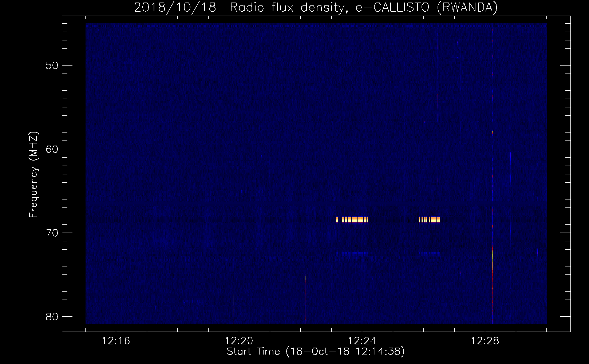
Task: Click the 60 MHz frequency tick label
Action: coord(52,149)
